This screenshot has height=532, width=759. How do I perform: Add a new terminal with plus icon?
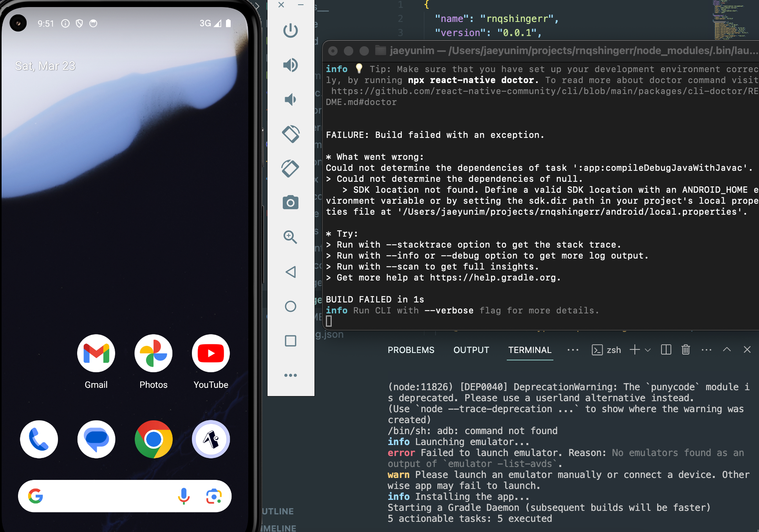(634, 350)
